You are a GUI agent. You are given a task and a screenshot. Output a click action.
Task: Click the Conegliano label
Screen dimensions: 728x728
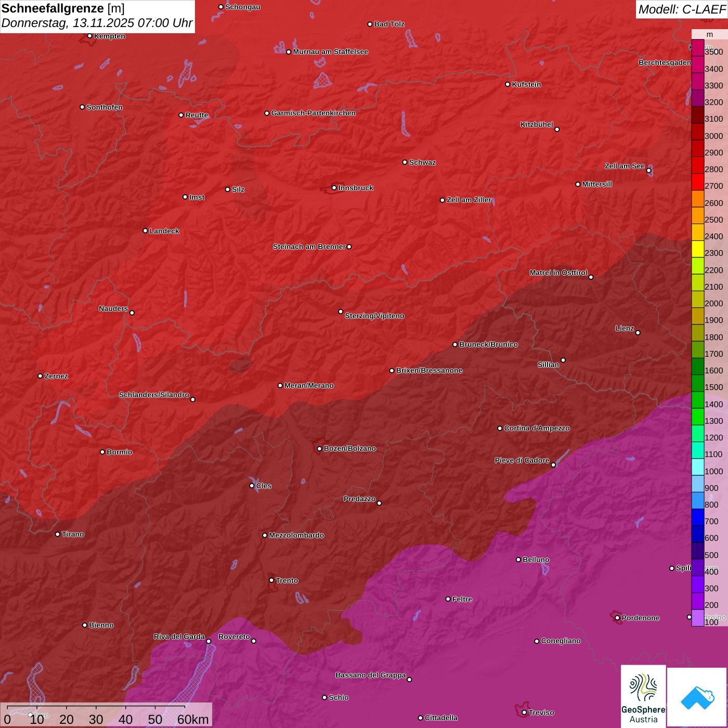[561, 641]
